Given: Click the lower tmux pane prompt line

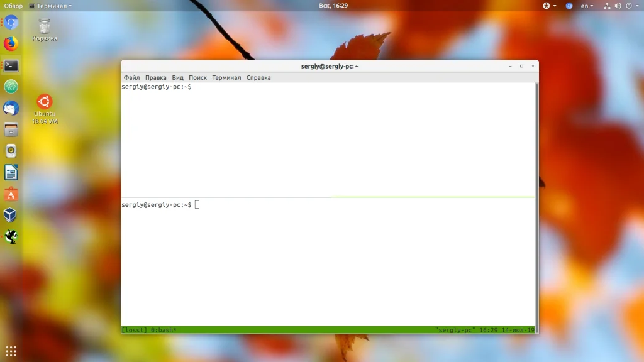Looking at the screenshot, I should (157, 205).
